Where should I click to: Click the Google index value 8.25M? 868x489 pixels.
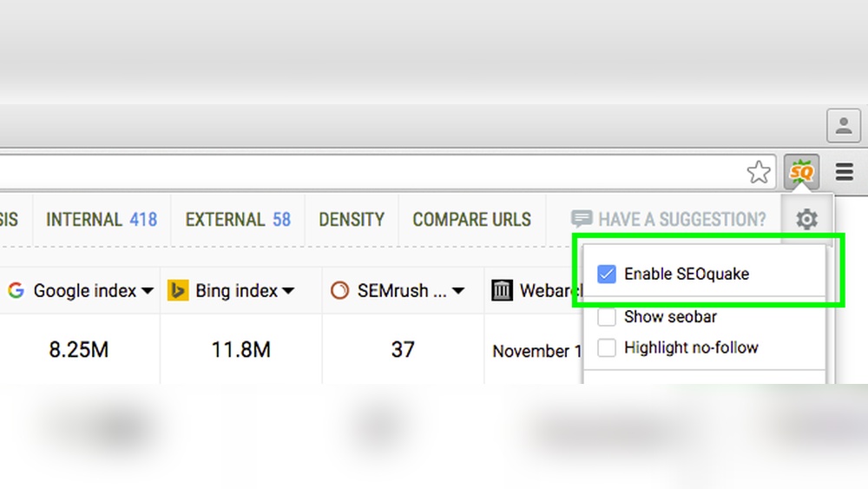click(x=79, y=350)
